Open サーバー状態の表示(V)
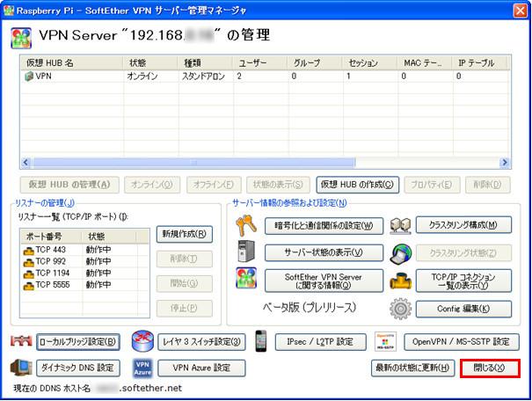Image resolution: width=532 pixels, height=401 pixels. [x=324, y=252]
